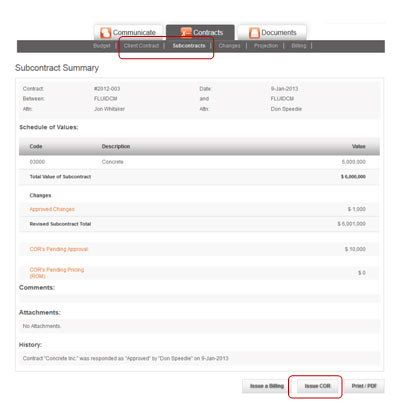This screenshot has width=406, height=414.
Task: Open COR's Pending Pricing (ROM) link
Action: point(57,273)
